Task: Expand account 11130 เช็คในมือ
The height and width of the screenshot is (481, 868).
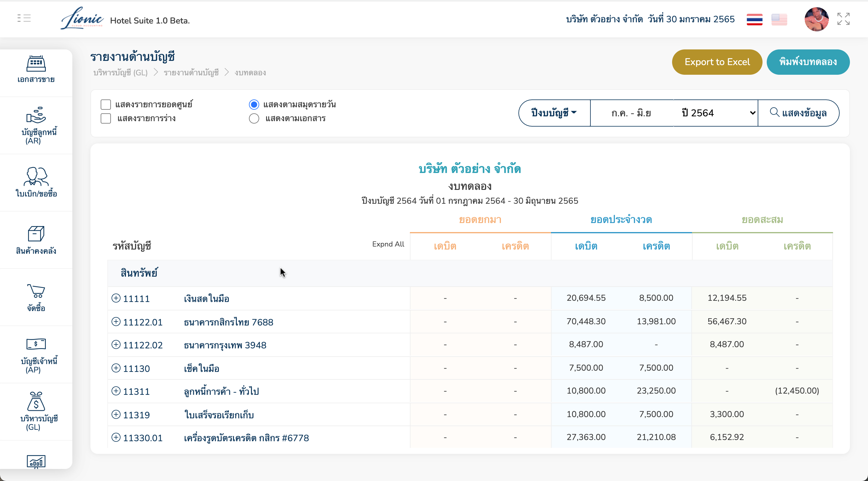Action: (116, 368)
